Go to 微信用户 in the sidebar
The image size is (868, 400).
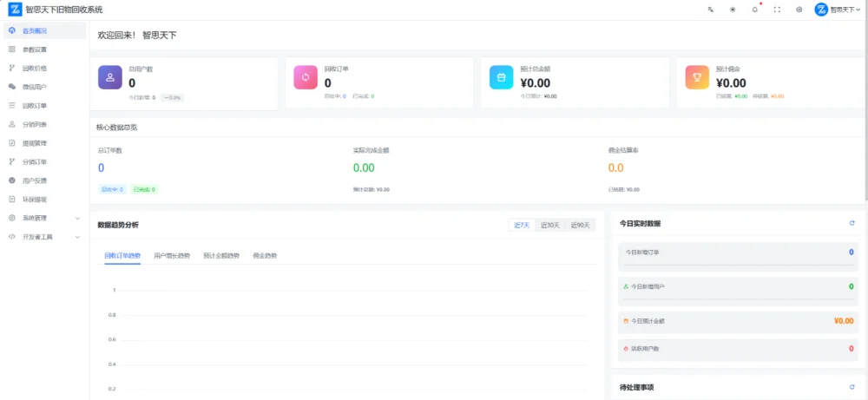point(35,87)
